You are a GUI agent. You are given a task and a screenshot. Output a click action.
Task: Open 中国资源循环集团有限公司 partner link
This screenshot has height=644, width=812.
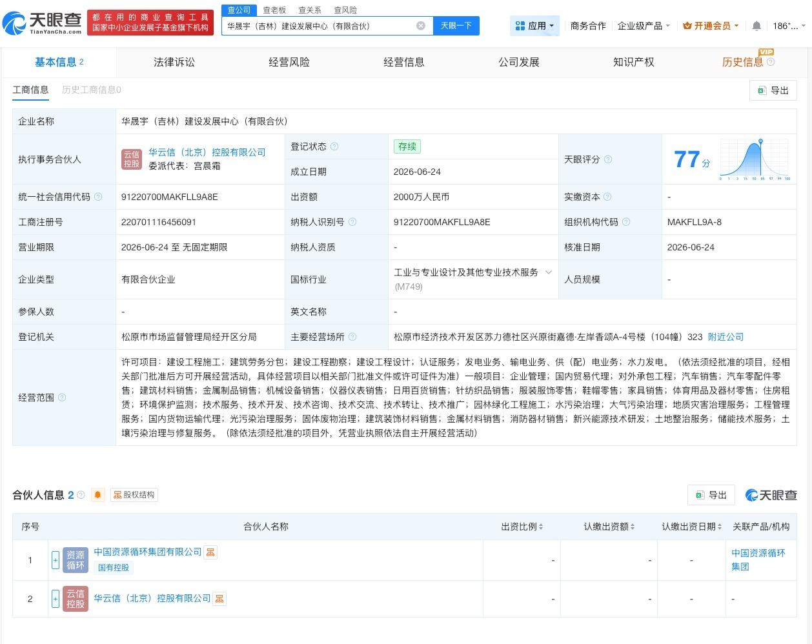coord(148,552)
